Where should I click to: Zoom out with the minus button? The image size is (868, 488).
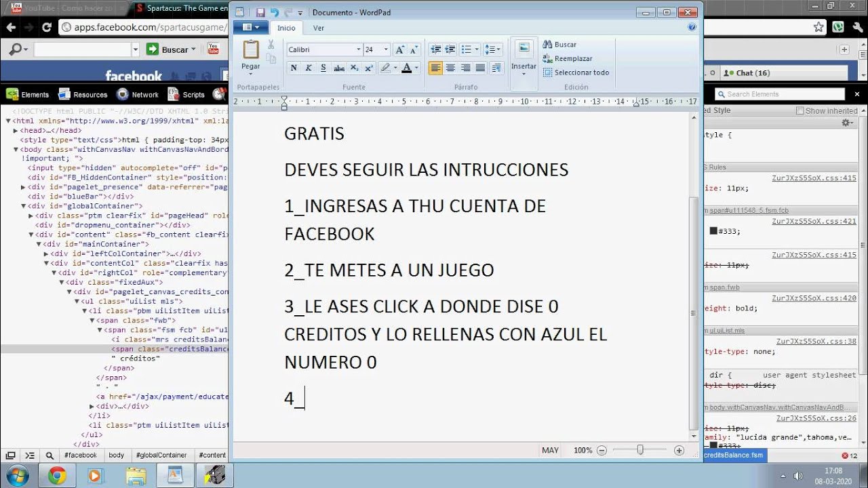point(601,450)
